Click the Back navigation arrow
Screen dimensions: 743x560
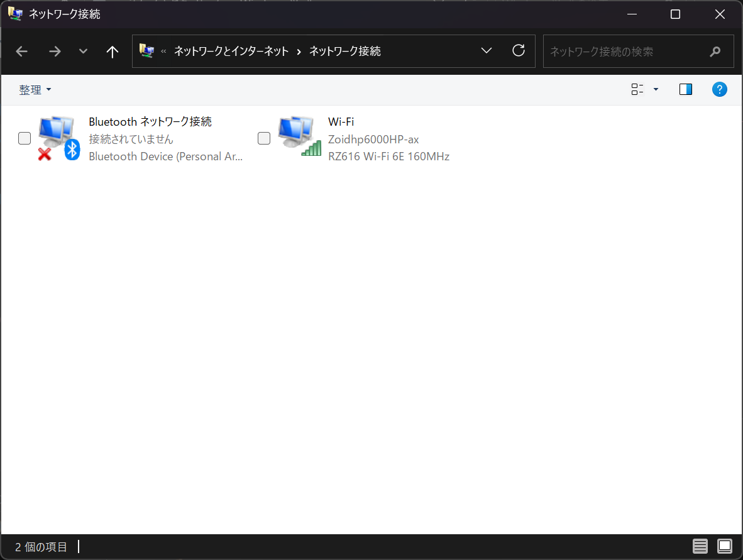[22, 52]
